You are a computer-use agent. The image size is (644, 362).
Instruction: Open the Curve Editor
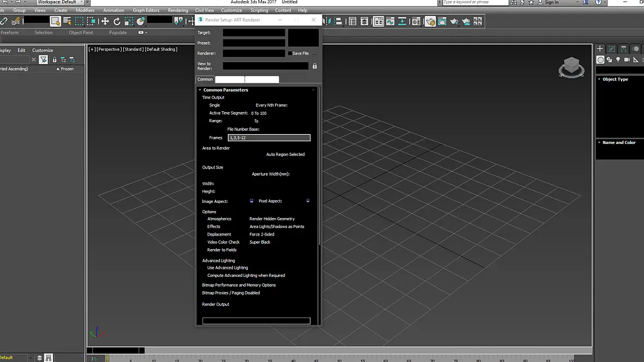(390, 21)
